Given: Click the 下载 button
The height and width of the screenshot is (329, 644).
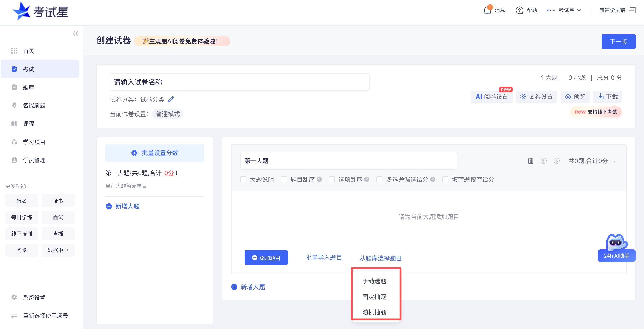Looking at the screenshot, I should 608,97.
